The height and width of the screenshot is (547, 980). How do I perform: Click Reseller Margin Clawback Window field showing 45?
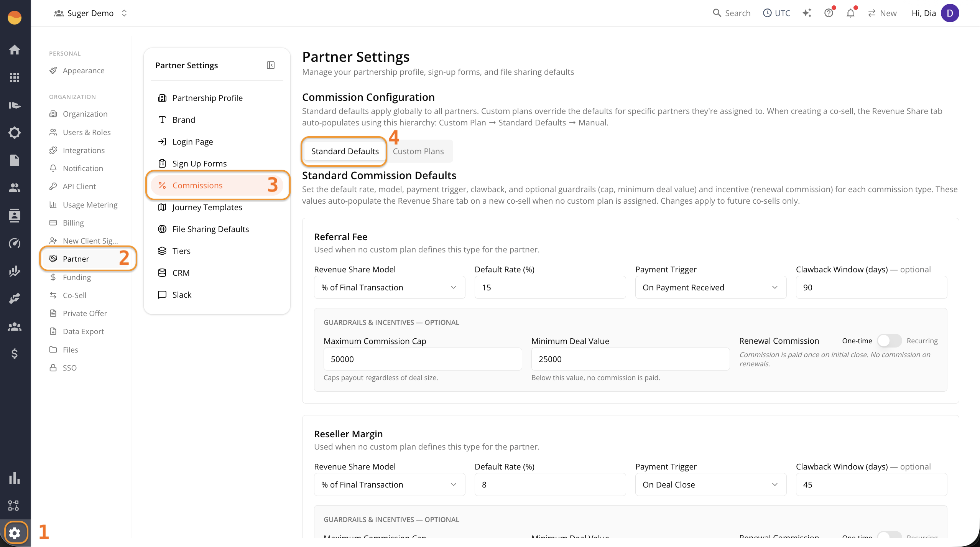click(871, 484)
